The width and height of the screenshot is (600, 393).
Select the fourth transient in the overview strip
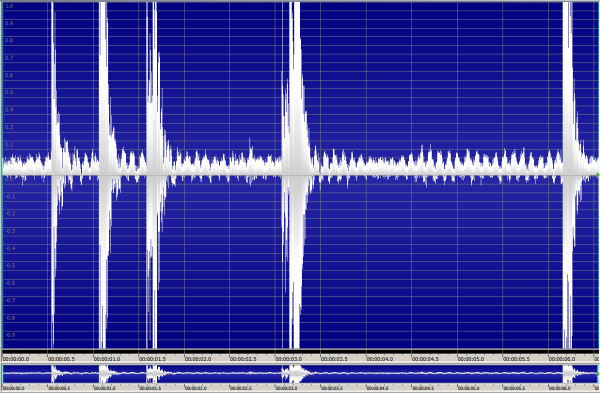tap(295, 373)
